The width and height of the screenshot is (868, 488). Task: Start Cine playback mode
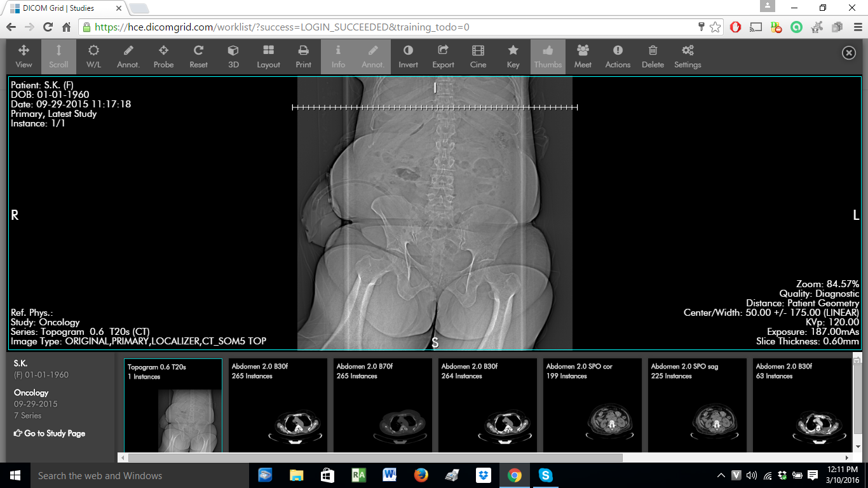tap(478, 57)
